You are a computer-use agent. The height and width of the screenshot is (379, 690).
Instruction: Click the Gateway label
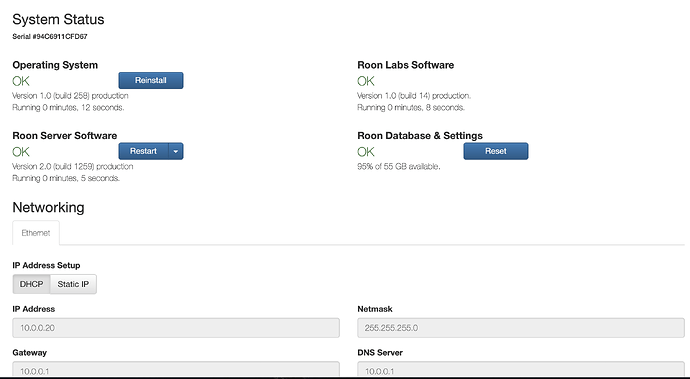pos(29,353)
